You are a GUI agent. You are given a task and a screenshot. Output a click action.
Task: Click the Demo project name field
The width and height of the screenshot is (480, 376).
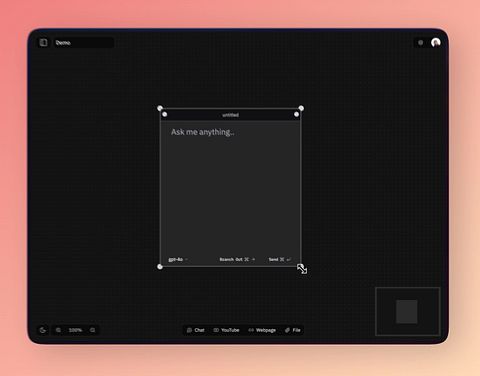(x=84, y=43)
